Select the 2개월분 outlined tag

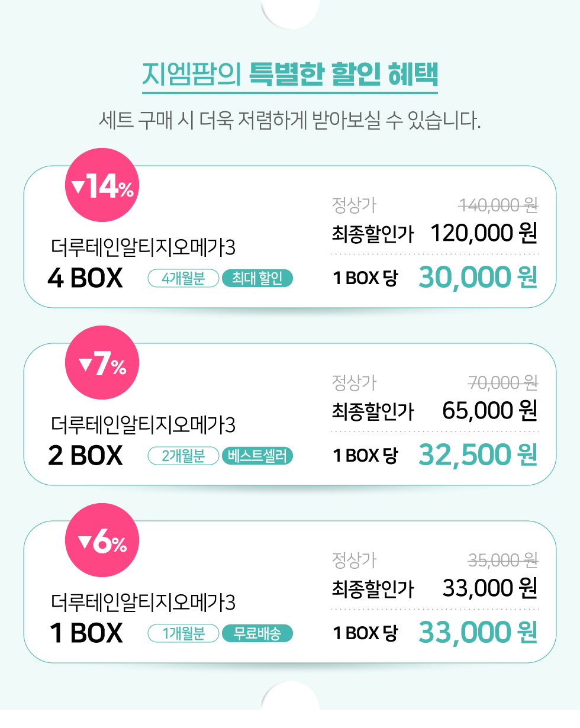click(x=183, y=456)
